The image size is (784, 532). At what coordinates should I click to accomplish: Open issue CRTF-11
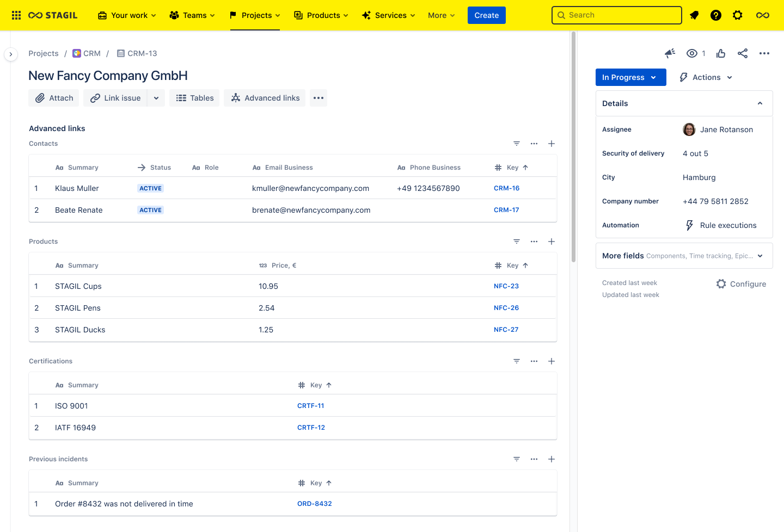[x=311, y=406]
